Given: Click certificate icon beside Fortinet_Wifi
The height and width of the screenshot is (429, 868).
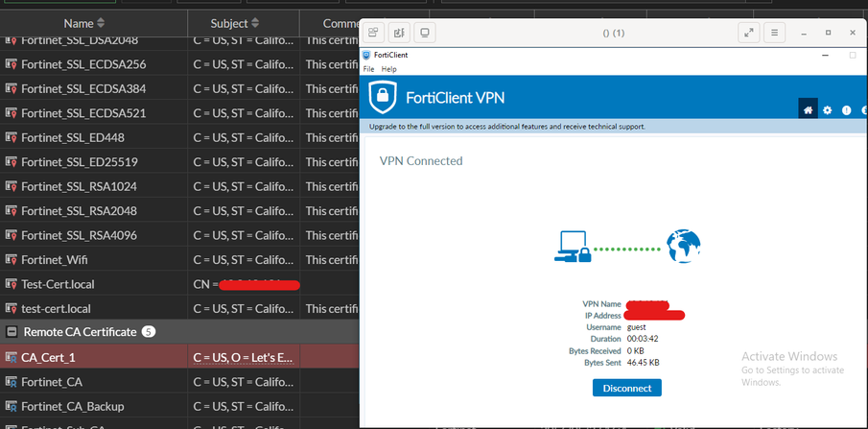Looking at the screenshot, I should (x=12, y=260).
